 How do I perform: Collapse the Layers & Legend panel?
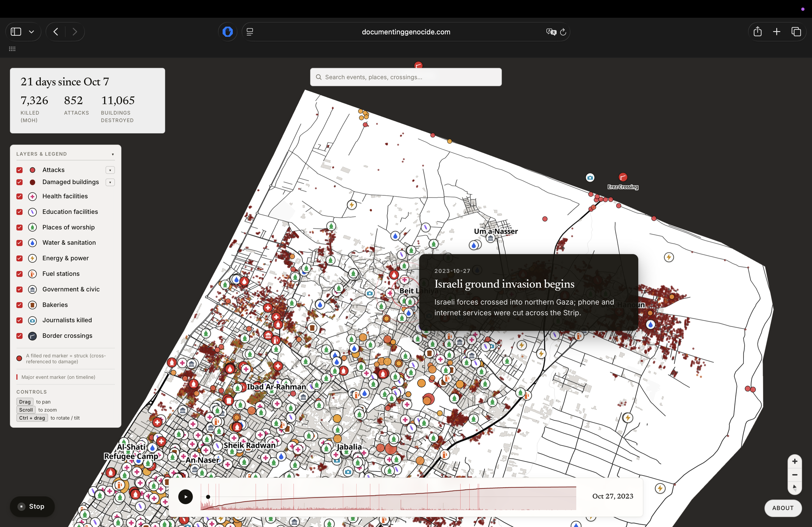coord(113,154)
